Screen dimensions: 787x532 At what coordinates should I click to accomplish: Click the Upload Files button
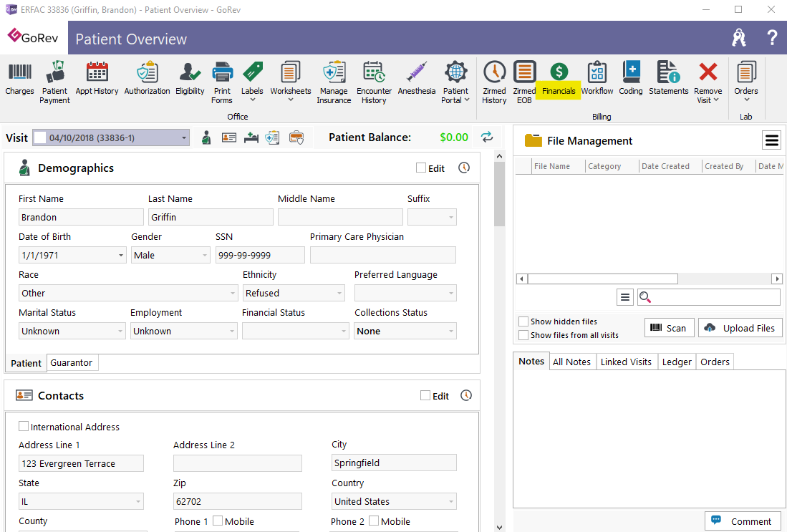pyautogui.click(x=740, y=328)
